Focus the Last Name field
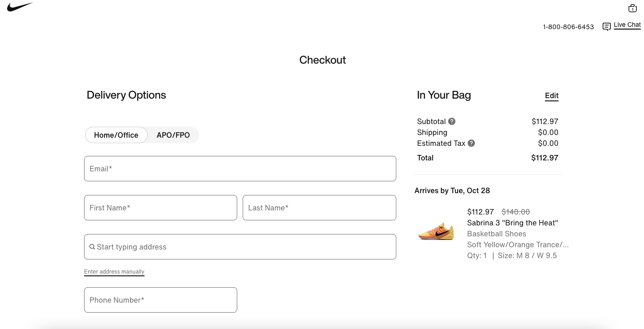This screenshot has width=644, height=329. click(x=320, y=208)
